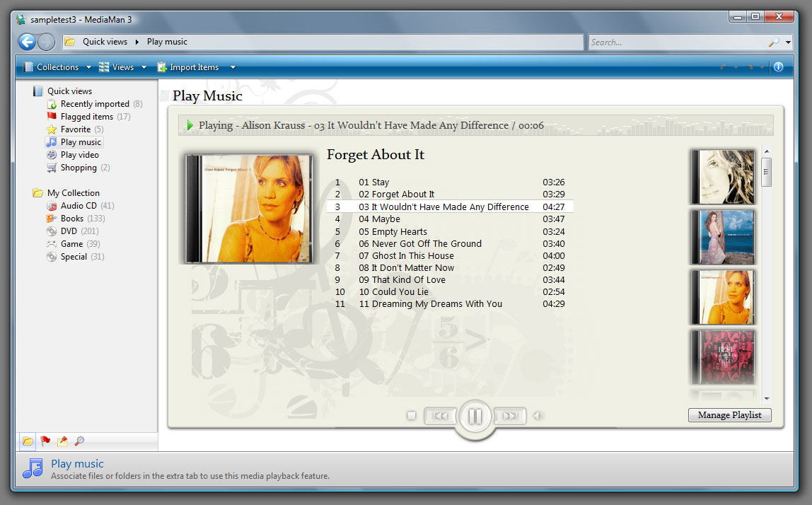812x505 pixels.
Task: Open the Books collection
Action: [x=76, y=219]
